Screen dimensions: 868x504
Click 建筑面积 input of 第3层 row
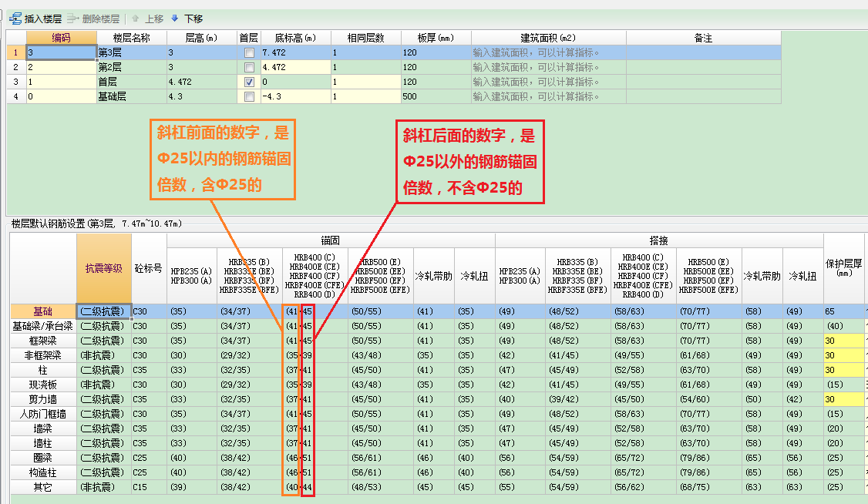549,52
